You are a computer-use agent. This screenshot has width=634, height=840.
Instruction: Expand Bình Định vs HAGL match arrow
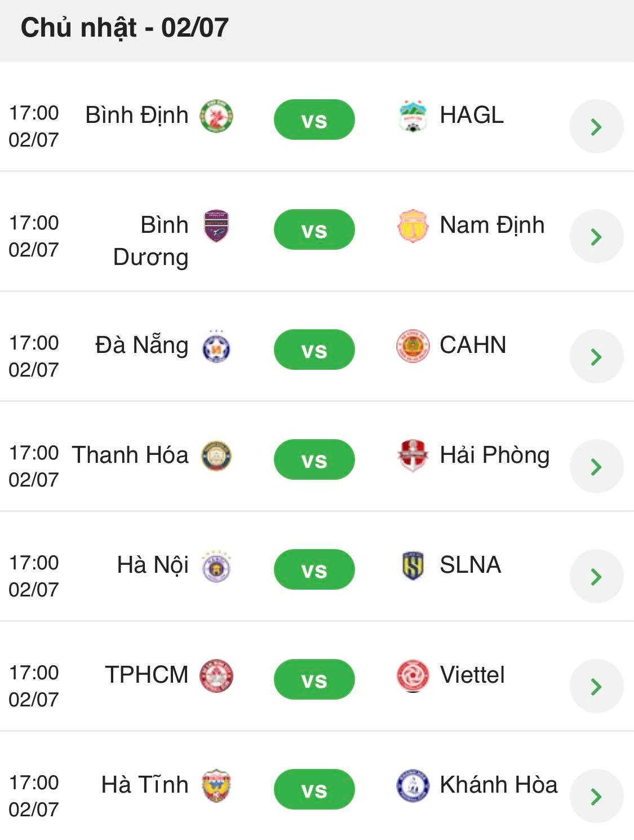click(x=596, y=126)
